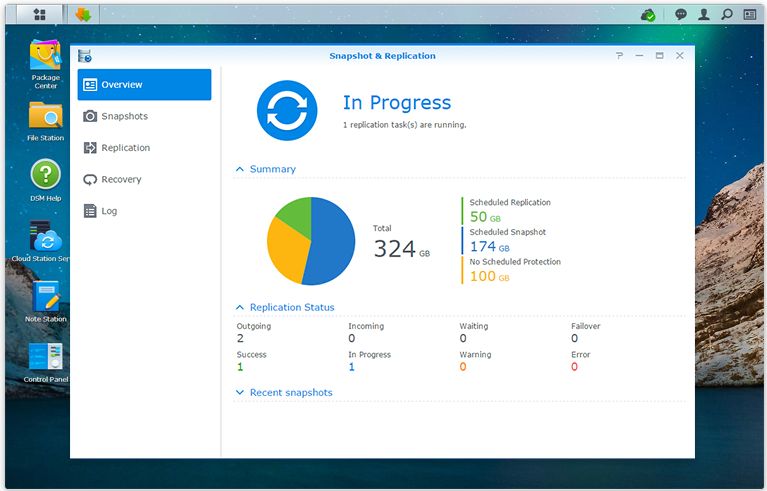767x491 pixels.
Task: Switch to the Replication sidebar tab
Action: pos(125,148)
